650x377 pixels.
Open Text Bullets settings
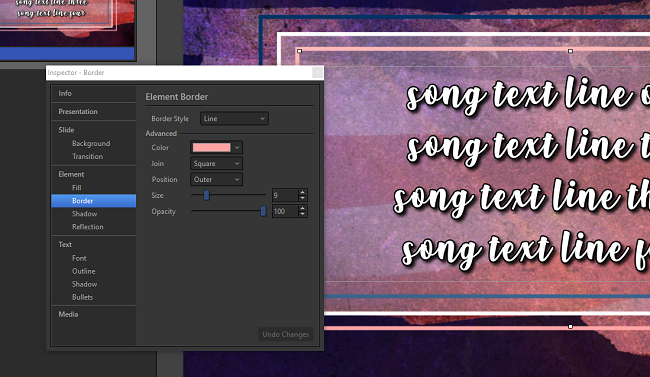pyautogui.click(x=82, y=297)
